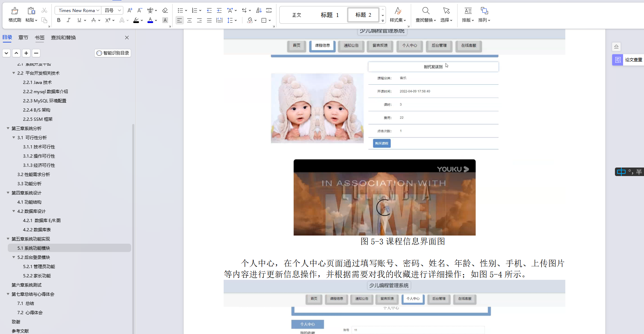Image resolution: width=644 pixels, height=334 pixels.
Task: Go to 4.2.1 数据库 E/R 图 in outline
Action: (42, 220)
